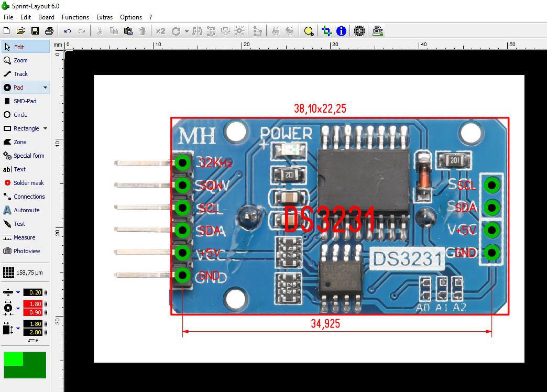Expand the Pad tool shape dropdown
Screen dimensions: 547x392
(46, 88)
